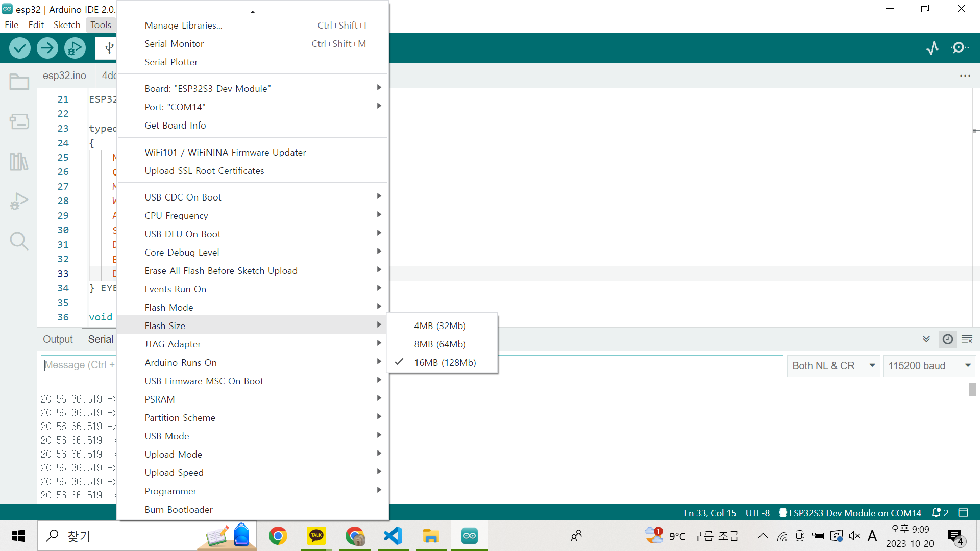
Task: Open the Sketch menu
Action: pos(67,24)
